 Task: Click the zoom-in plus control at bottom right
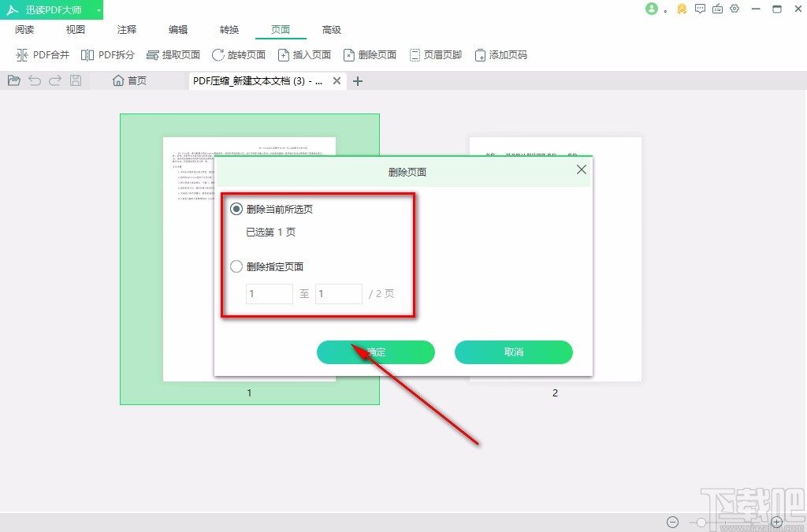click(x=776, y=522)
